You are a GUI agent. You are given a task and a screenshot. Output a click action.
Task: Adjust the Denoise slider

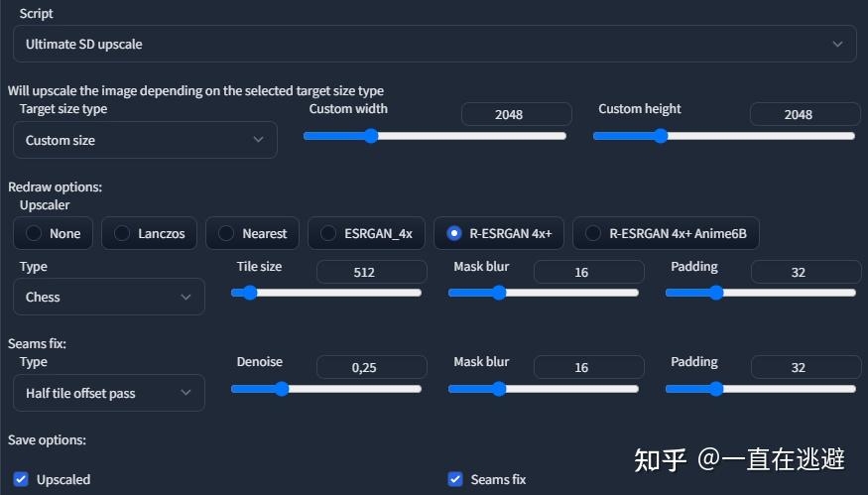coord(326,389)
